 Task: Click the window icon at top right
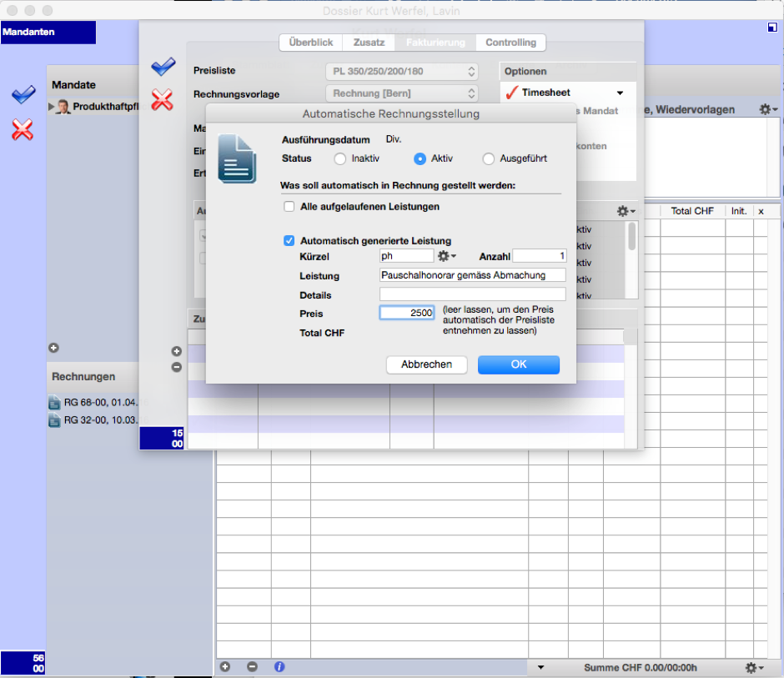click(772, 27)
